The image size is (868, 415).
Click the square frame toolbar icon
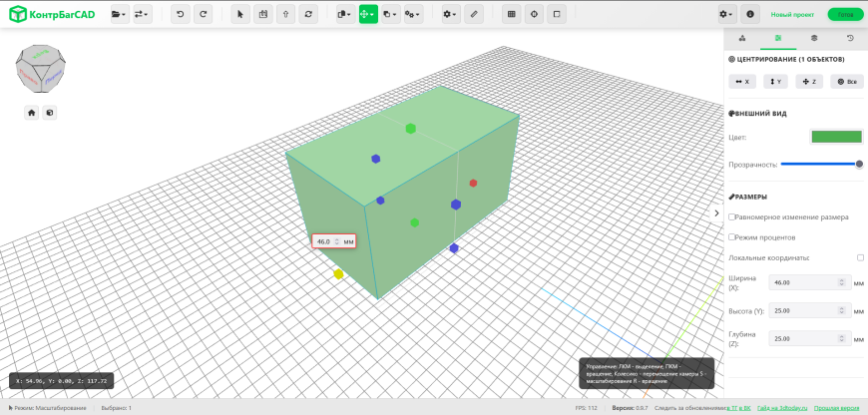(x=557, y=14)
